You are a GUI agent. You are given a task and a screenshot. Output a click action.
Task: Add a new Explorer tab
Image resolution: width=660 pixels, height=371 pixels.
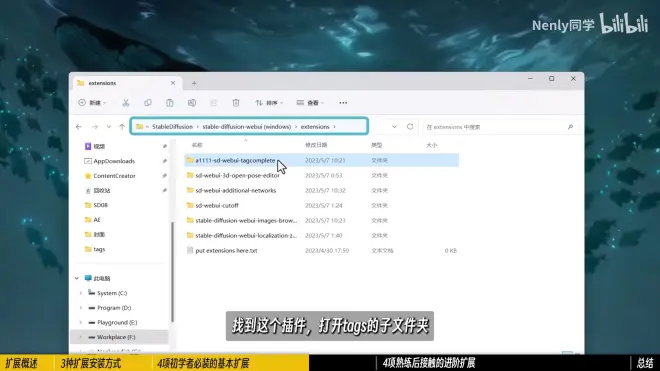(194, 83)
